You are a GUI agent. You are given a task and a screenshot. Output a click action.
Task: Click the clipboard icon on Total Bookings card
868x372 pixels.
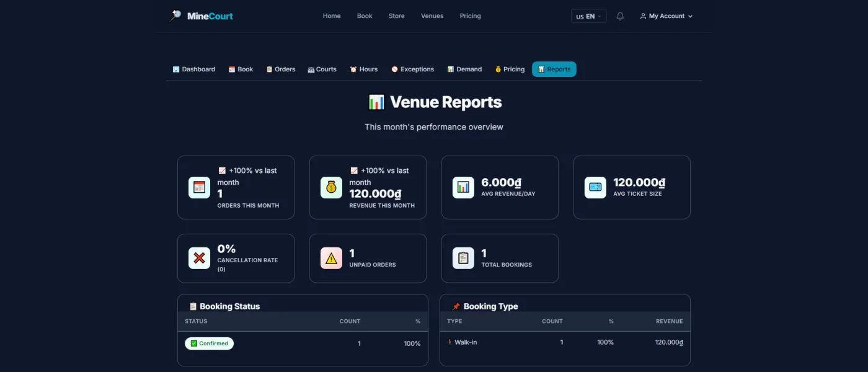point(463,258)
